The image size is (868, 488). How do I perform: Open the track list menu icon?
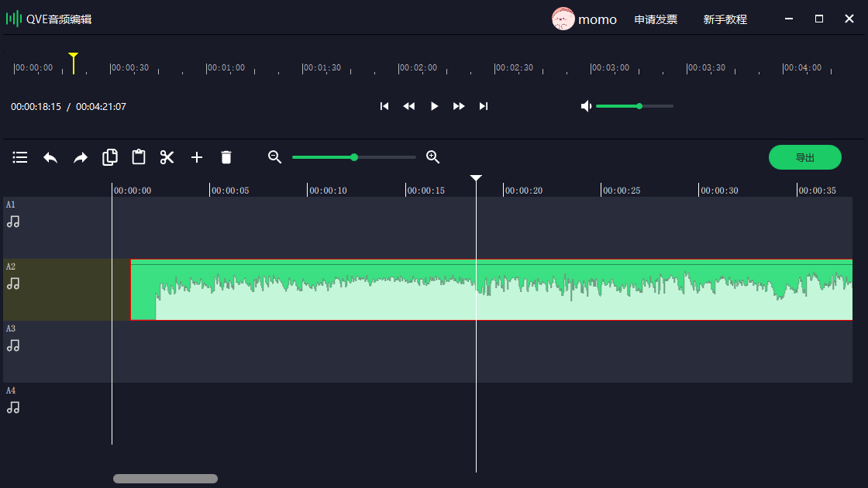click(20, 157)
